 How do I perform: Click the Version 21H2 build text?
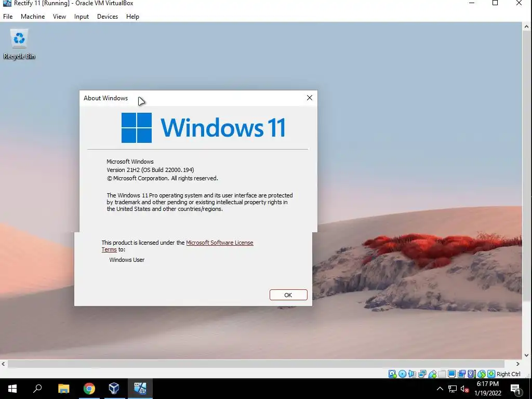click(150, 170)
